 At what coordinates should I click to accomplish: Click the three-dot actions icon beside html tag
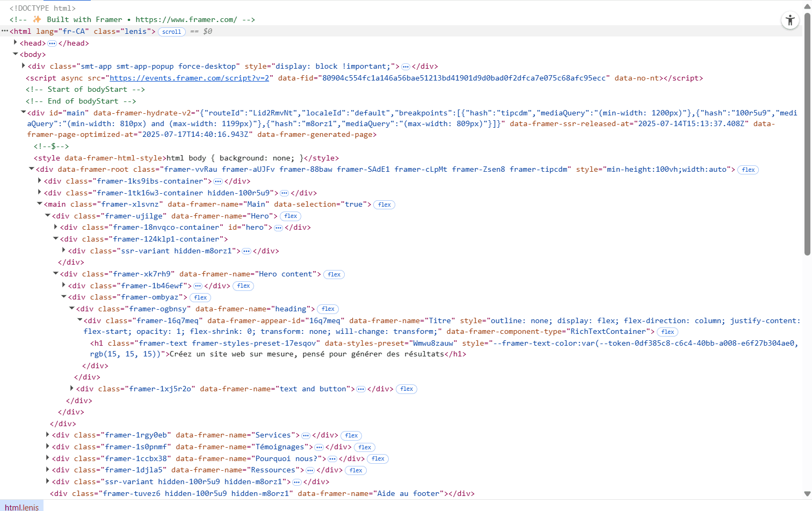pyautogui.click(x=4, y=31)
